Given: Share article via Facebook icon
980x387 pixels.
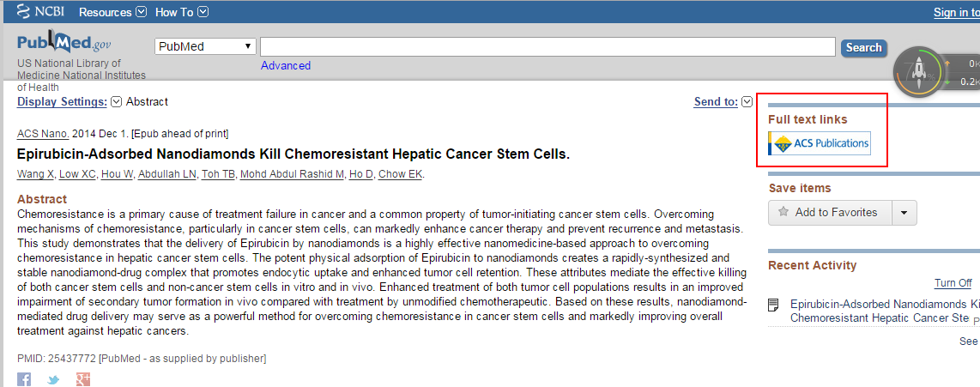Looking at the screenshot, I should [x=24, y=379].
